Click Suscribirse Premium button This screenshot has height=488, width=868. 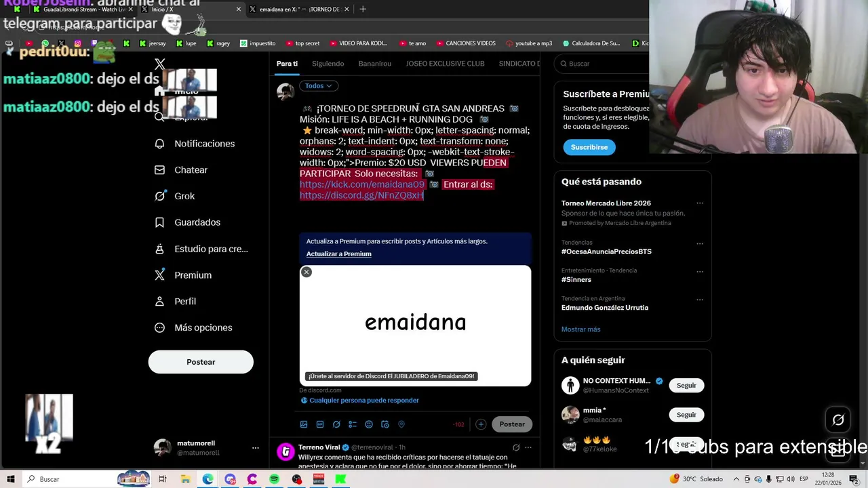click(x=589, y=147)
